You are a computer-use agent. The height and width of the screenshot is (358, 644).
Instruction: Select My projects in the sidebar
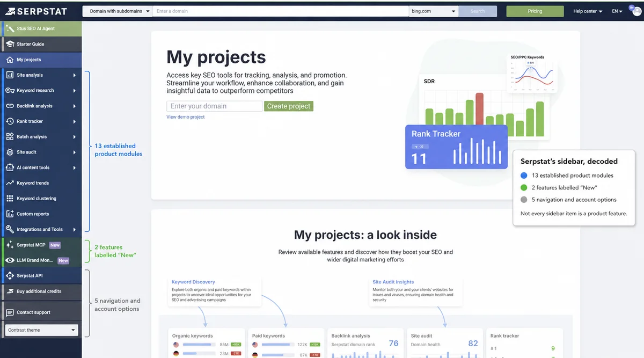pyautogui.click(x=42, y=60)
